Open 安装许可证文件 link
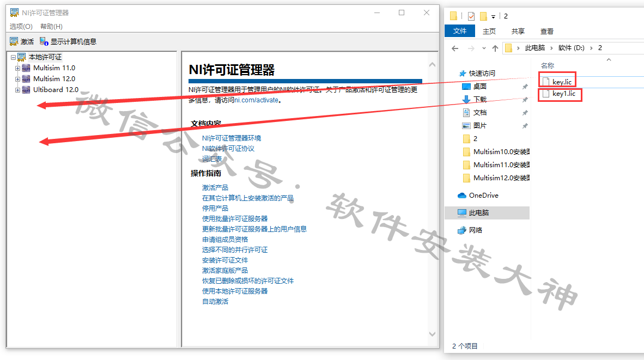Screen dimensions: 644x360 (225, 260)
